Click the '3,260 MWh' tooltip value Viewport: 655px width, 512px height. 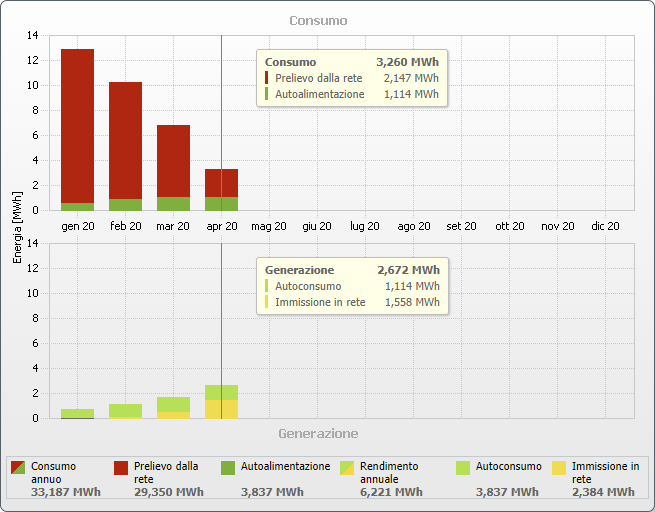407,62
